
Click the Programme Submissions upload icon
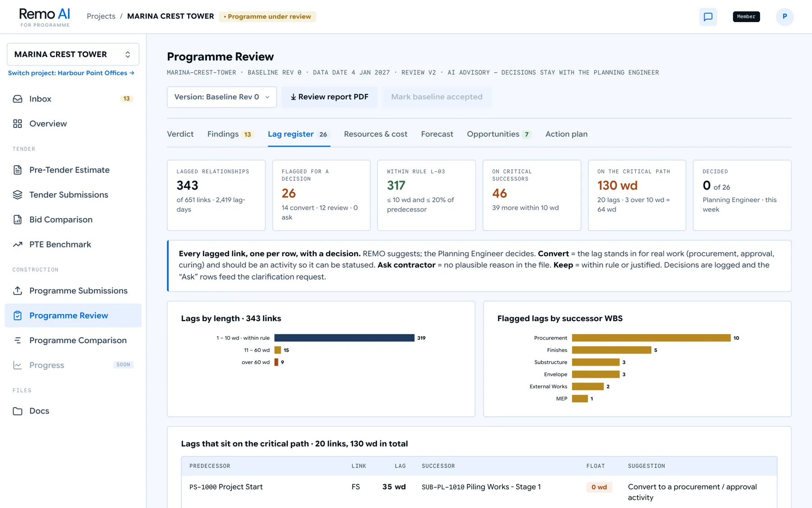[x=18, y=291]
